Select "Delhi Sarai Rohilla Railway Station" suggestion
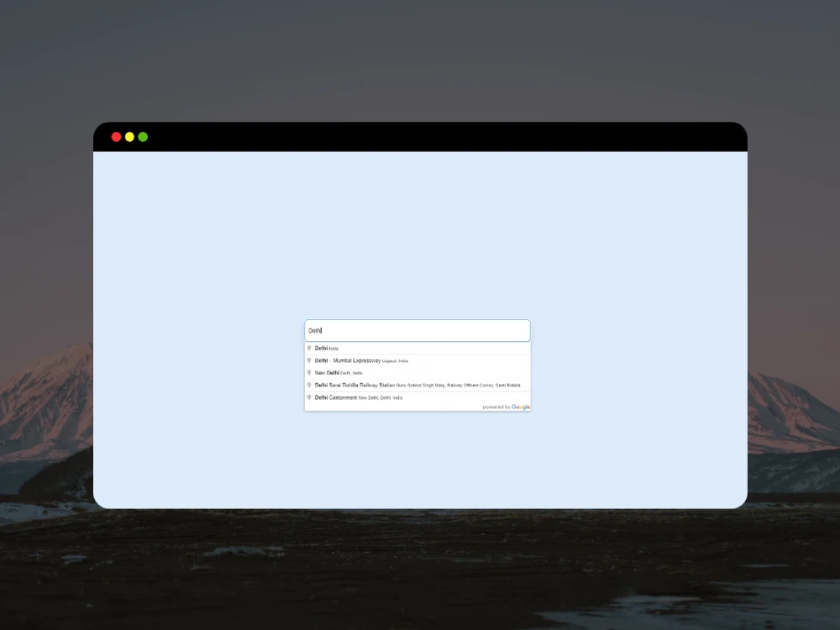The width and height of the screenshot is (840, 630). [x=417, y=386]
